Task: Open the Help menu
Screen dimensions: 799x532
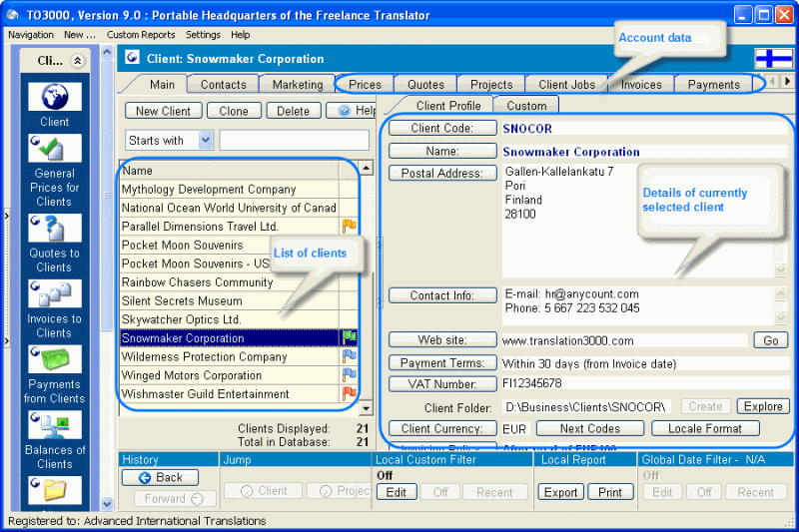Action: click(x=240, y=35)
